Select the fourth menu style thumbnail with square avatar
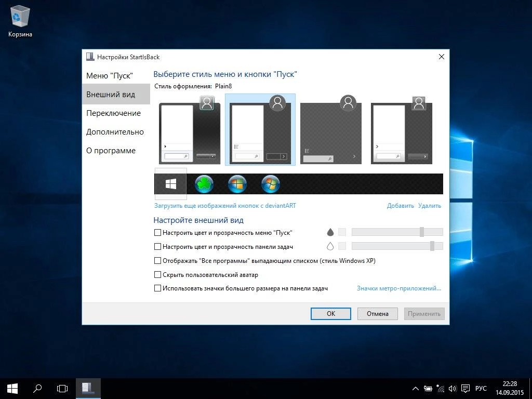Image resolution: width=532 pixels, height=399 pixels. pos(402,129)
